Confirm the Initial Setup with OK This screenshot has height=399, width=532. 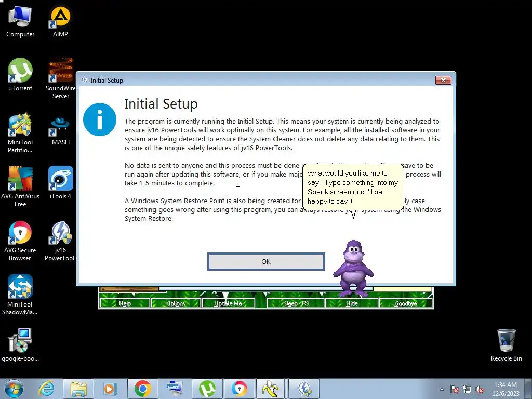pyautogui.click(x=266, y=262)
